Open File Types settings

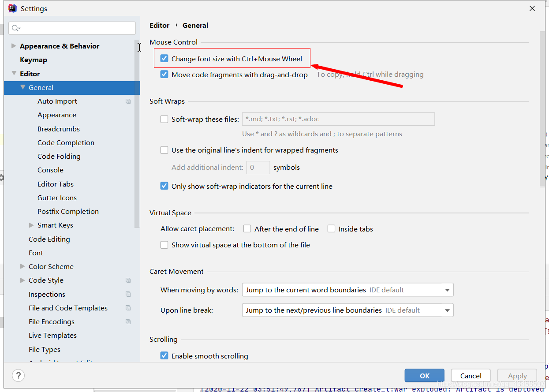coord(45,349)
